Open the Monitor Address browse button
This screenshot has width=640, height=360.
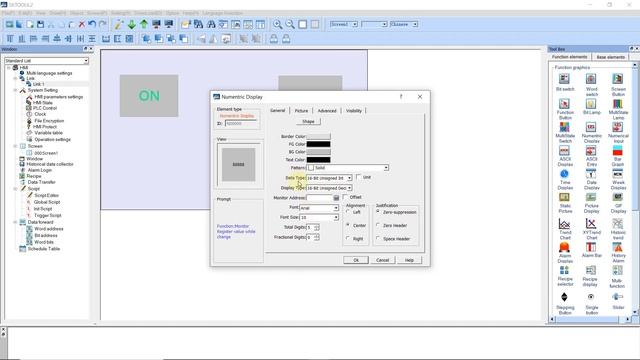tap(336, 198)
